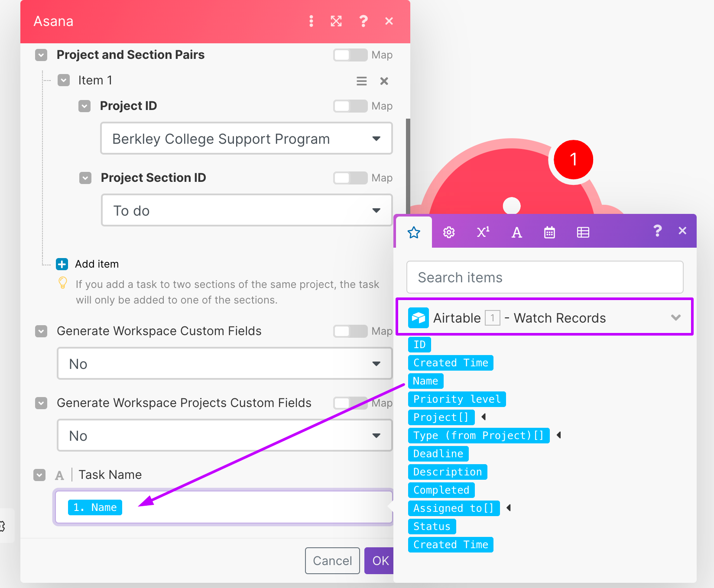Collapse Project Section ID field
This screenshot has height=588, width=714.
pyautogui.click(x=85, y=178)
